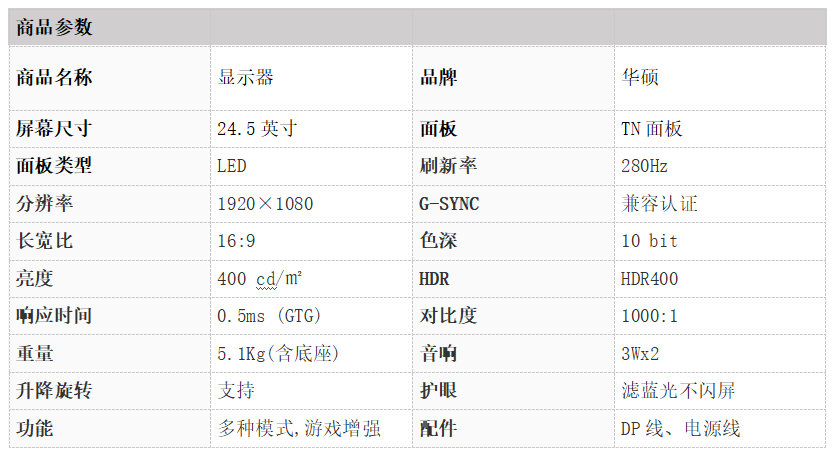Select the 10 bit color depth value
Screen dimensions: 835x460
click(650, 241)
